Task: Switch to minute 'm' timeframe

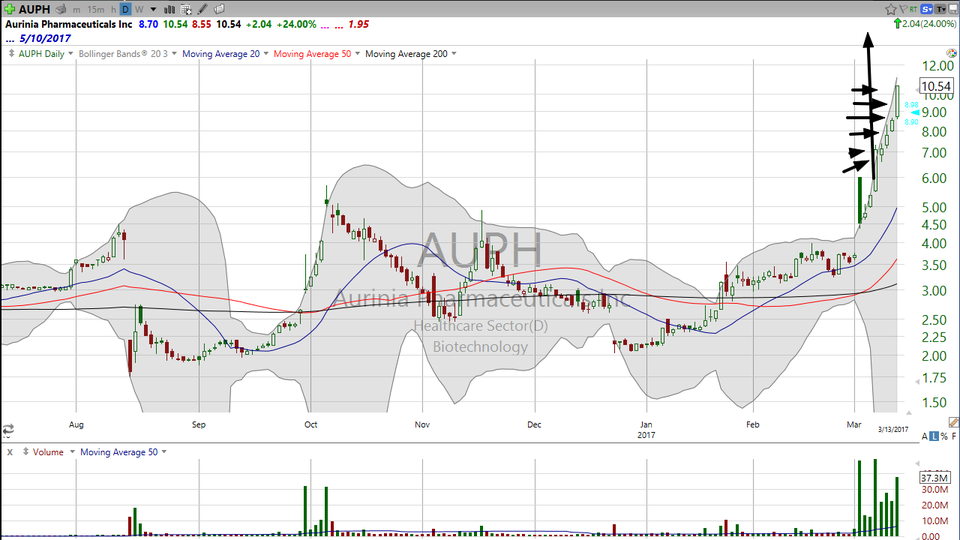Action: 77,9
